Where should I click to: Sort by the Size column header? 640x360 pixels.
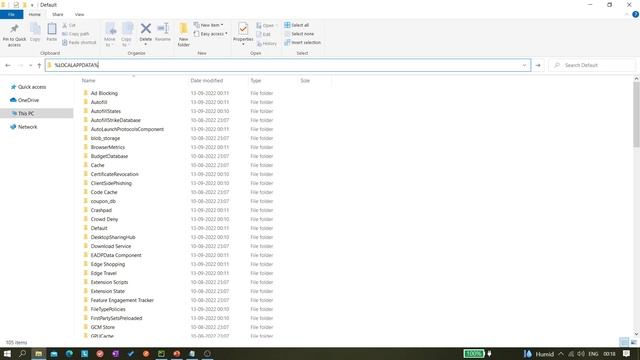pyautogui.click(x=305, y=80)
